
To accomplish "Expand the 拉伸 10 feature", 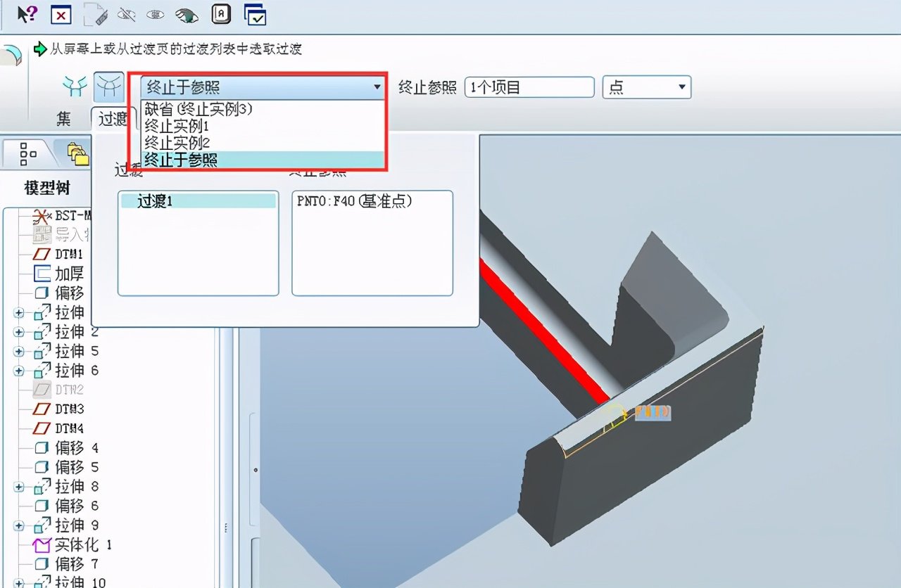I will (18, 582).
